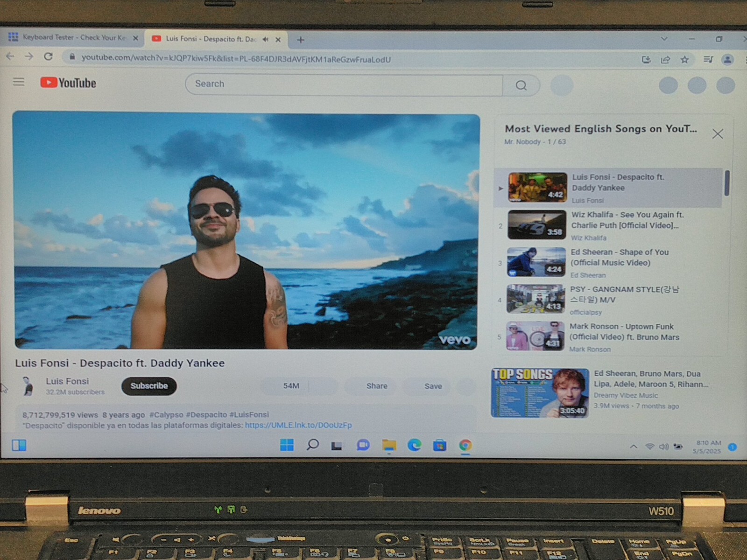This screenshot has width=747, height=560.
Task: Open taskbar Search magnifier
Action: [x=312, y=445]
